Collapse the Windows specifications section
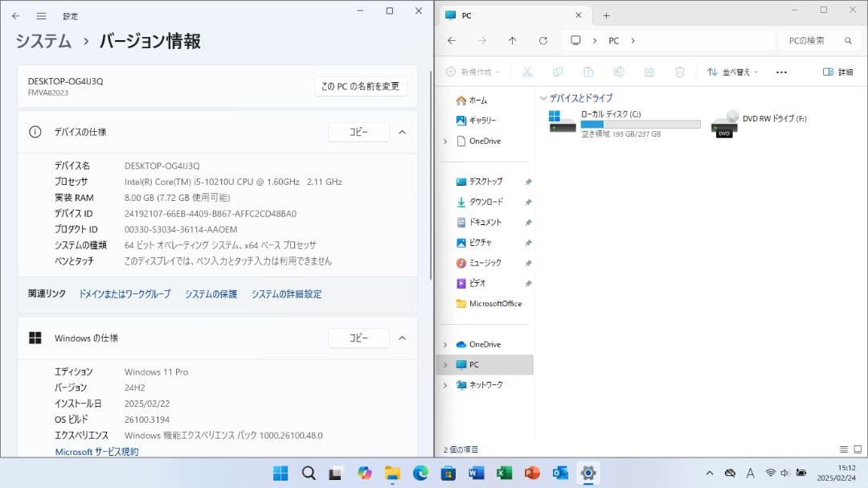Image resolution: width=868 pixels, height=488 pixels. tap(403, 338)
